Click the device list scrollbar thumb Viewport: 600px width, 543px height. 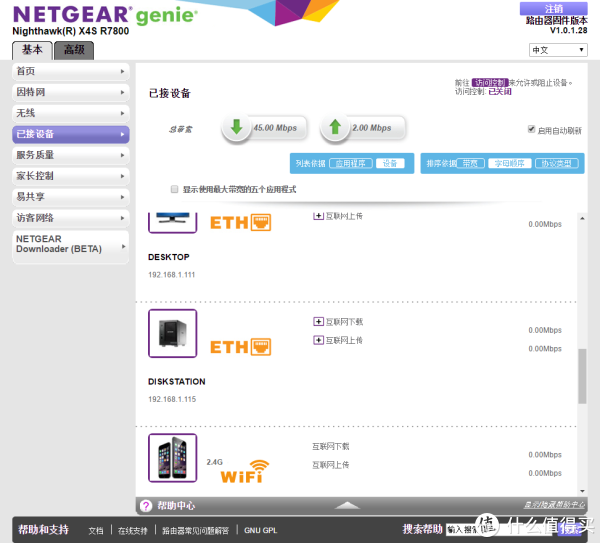pyautogui.click(x=582, y=376)
